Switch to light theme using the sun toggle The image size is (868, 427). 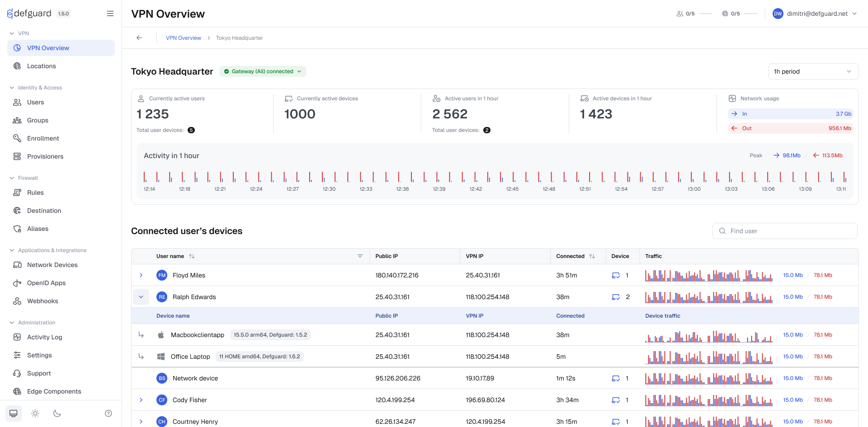click(x=35, y=413)
